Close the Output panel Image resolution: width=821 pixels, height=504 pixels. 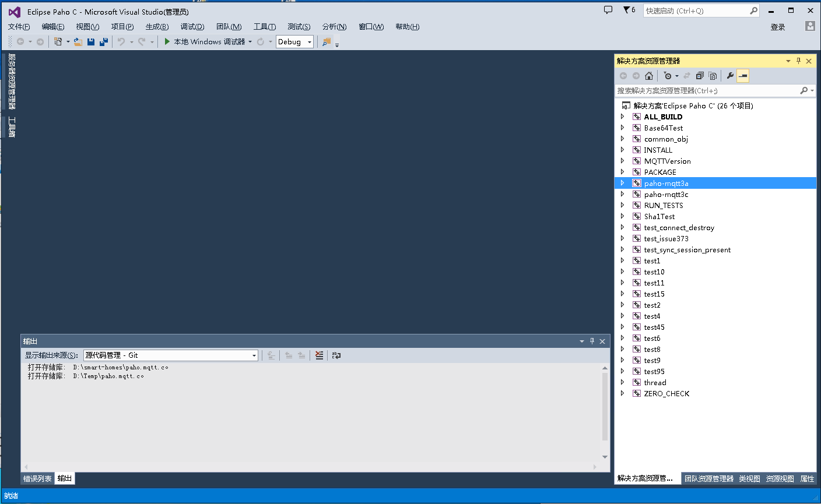click(x=602, y=341)
